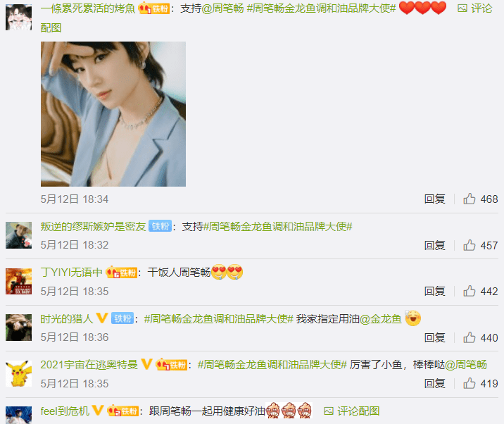
Task: Like the comment with 468 likes
Action: [x=470, y=199]
